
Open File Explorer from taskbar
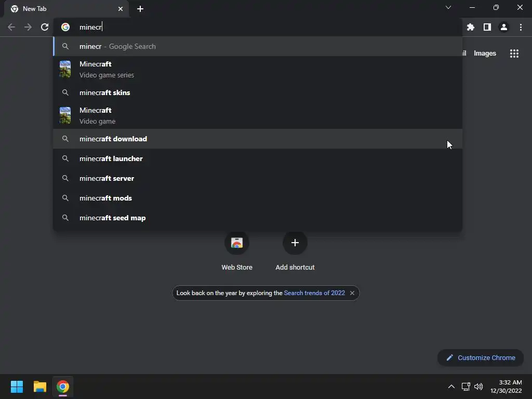(39, 387)
